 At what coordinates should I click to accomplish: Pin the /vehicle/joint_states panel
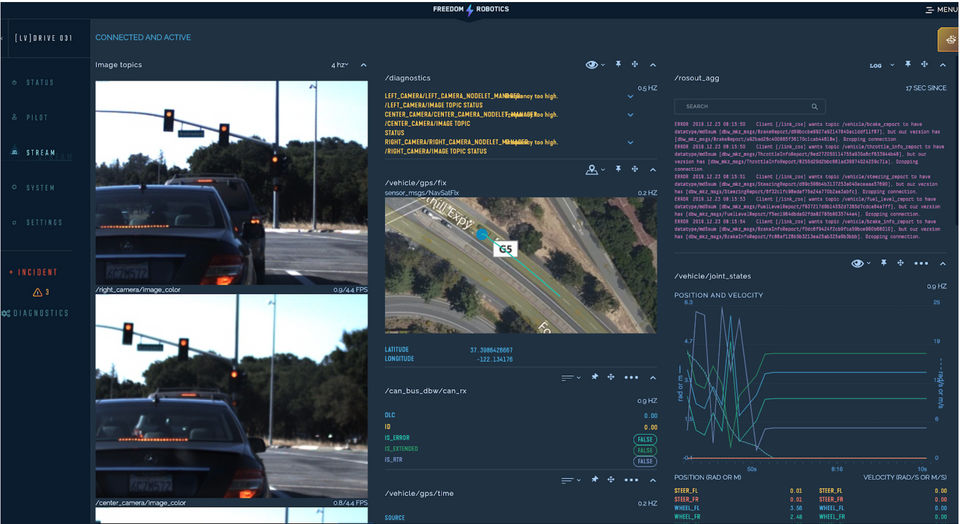click(x=883, y=263)
